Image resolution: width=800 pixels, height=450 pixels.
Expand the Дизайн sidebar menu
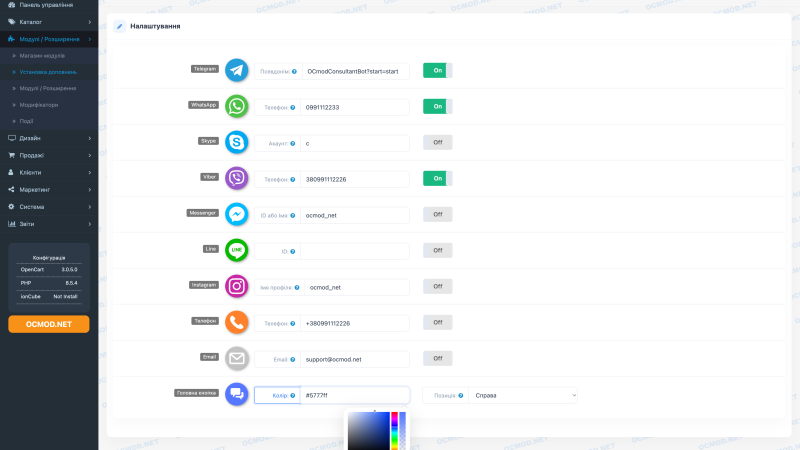49,138
